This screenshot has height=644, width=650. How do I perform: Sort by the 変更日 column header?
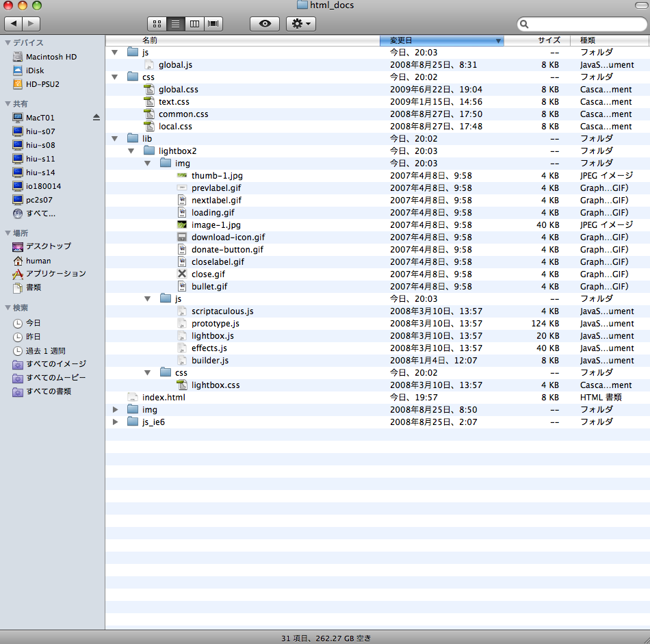[442, 40]
